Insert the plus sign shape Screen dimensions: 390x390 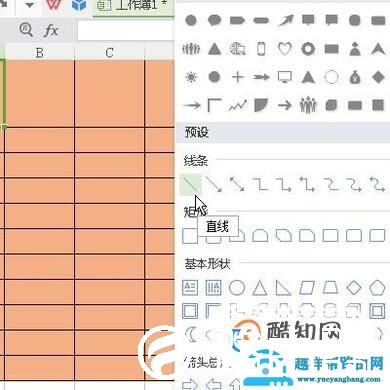pyautogui.click(x=238, y=77)
